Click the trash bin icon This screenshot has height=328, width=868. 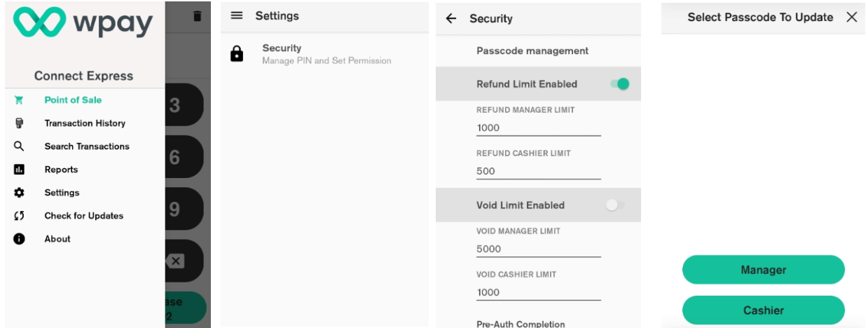click(198, 15)
